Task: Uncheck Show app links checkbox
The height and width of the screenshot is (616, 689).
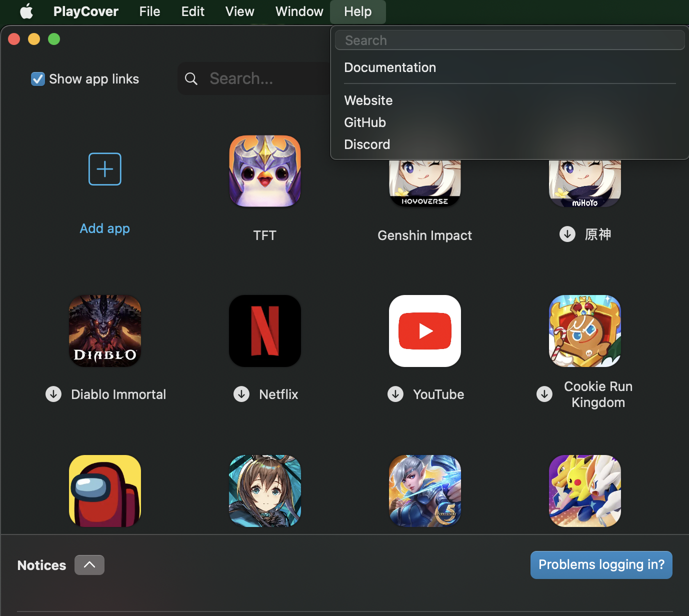Action: pos(38,79)
